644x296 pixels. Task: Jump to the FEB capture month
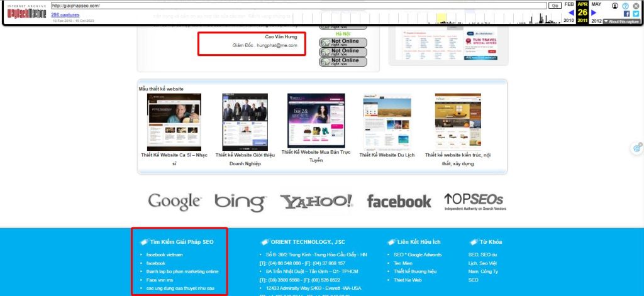click(569, 4)
